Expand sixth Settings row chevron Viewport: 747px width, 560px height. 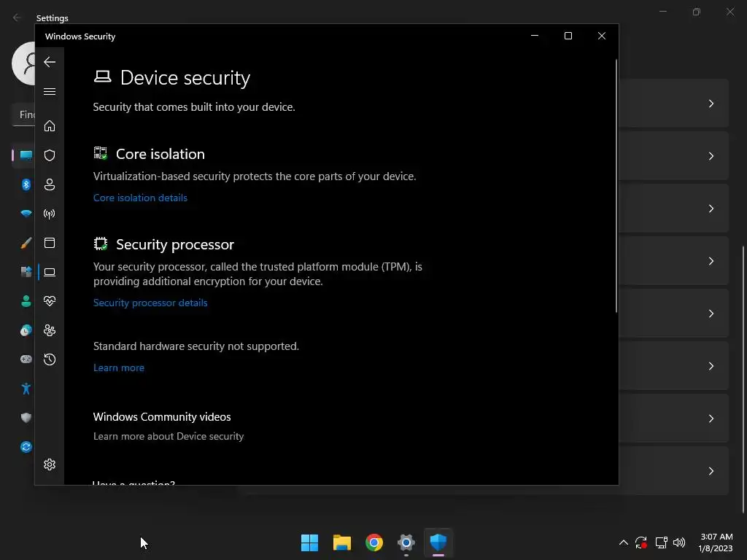(711, 366)
